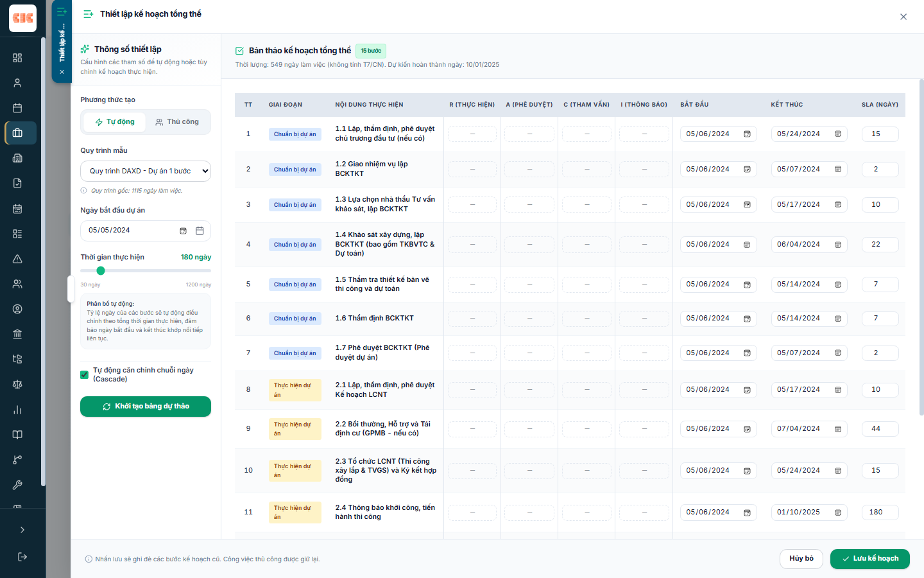The height and width of the screenshot is (578, 924).
Task: Click calendar icon in row 1 end date
Action: tap(838, 134)
